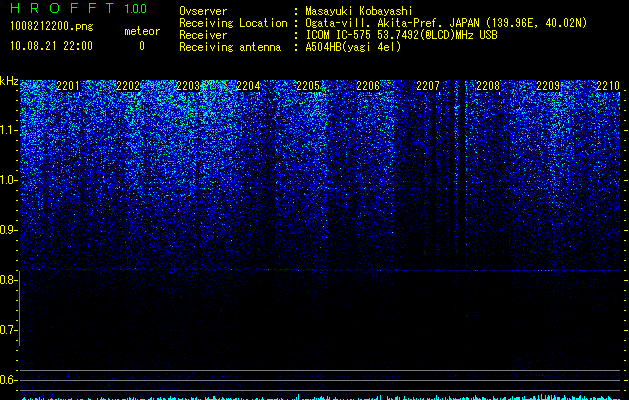629x400 pixels.
Task: Click the A504HB(yagi 4el) antenna text
Action: pos(353,47)
